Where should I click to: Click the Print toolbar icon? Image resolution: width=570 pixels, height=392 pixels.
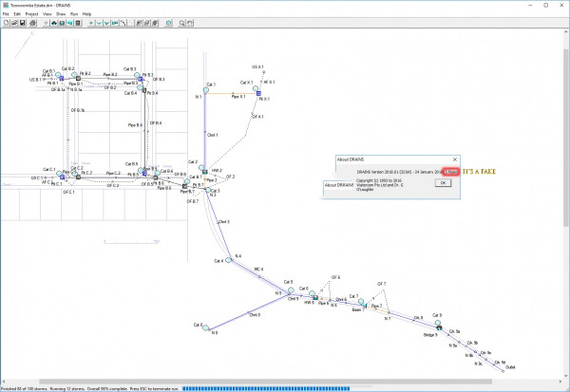33,22
